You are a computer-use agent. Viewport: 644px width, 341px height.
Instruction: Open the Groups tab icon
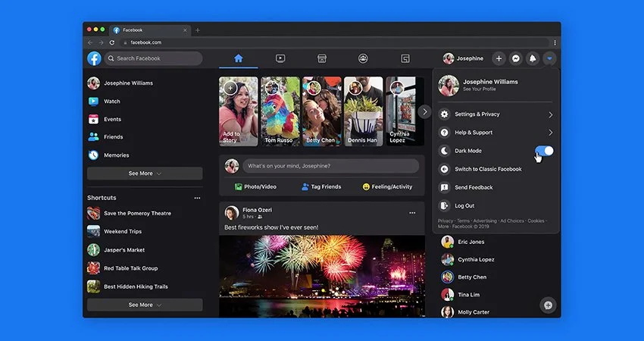(364, 58)
